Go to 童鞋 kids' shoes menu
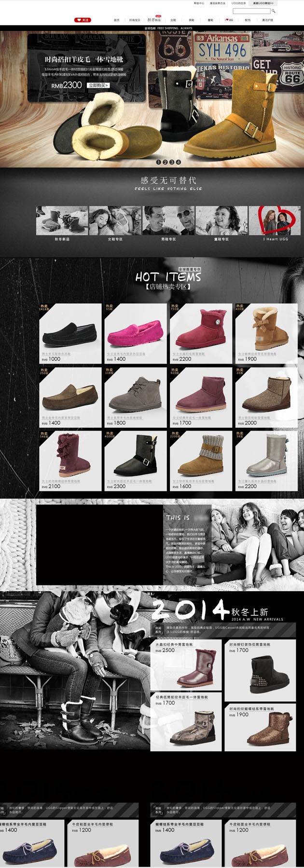Viewport: 304px width, 868px height. point(210,20)
